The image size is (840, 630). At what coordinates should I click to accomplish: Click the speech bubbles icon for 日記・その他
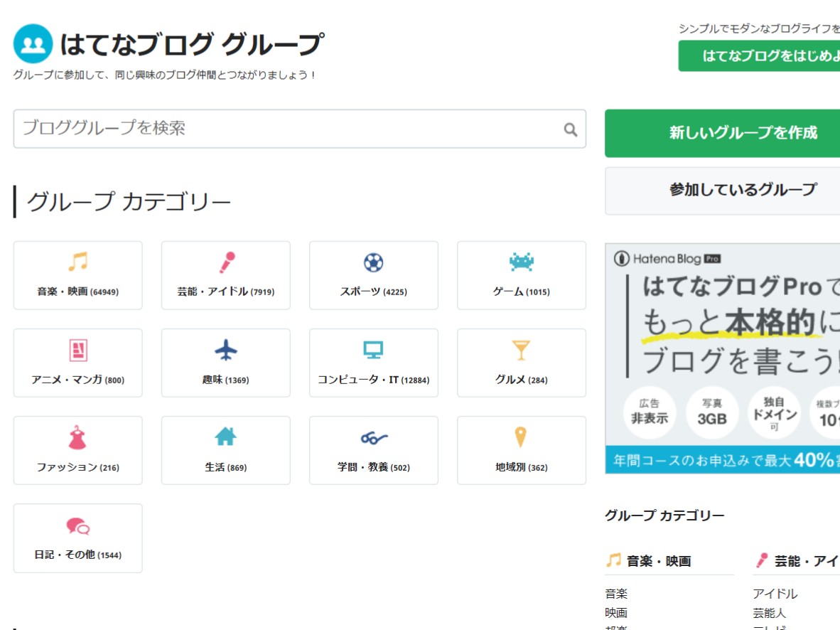(x=78, y=526)
